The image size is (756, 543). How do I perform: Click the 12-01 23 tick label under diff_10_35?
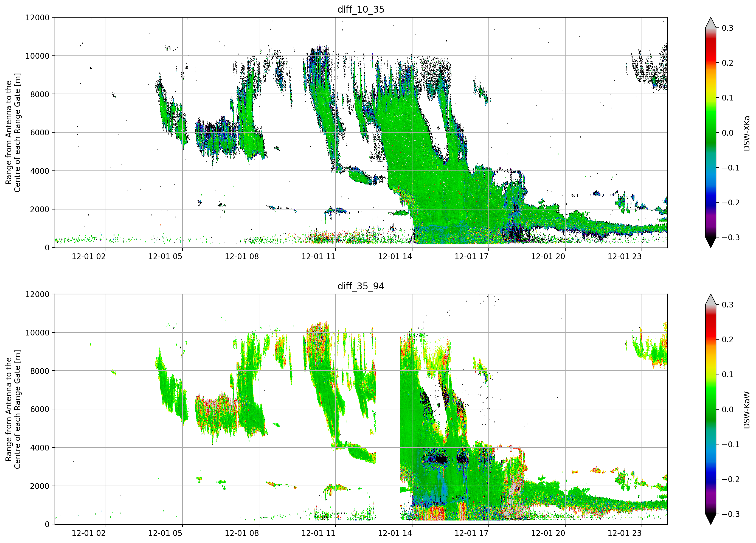click(625, 256)
